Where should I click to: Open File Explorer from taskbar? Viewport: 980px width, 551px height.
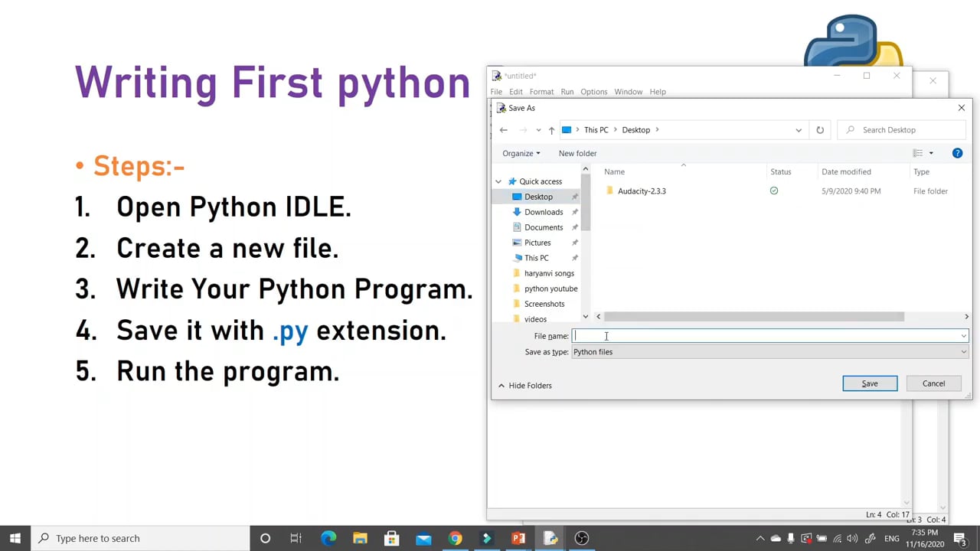360,538
